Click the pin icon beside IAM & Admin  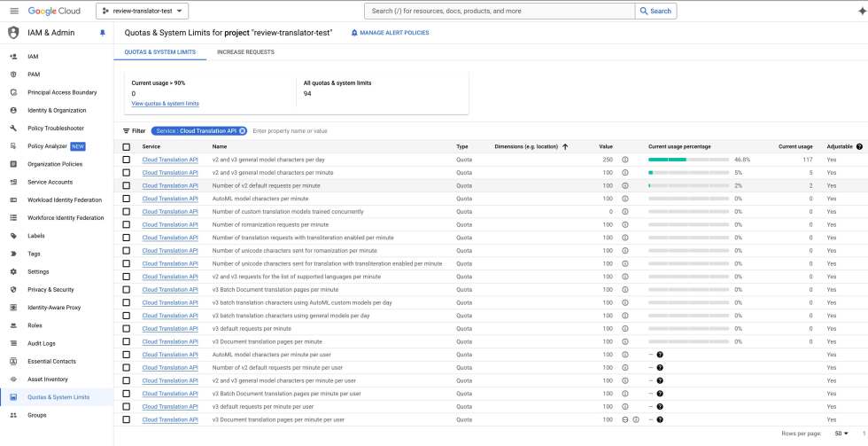tap(102, 33)
